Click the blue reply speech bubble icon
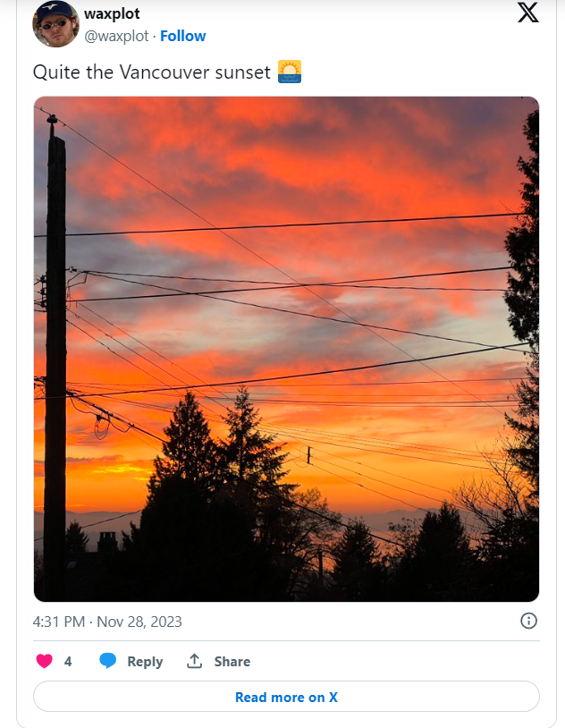The height and width of the screenshot is (728, 565). tap(107, 661)
